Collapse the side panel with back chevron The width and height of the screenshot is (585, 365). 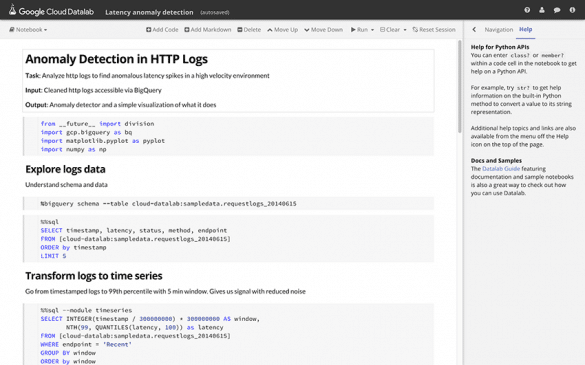point(474,29)
